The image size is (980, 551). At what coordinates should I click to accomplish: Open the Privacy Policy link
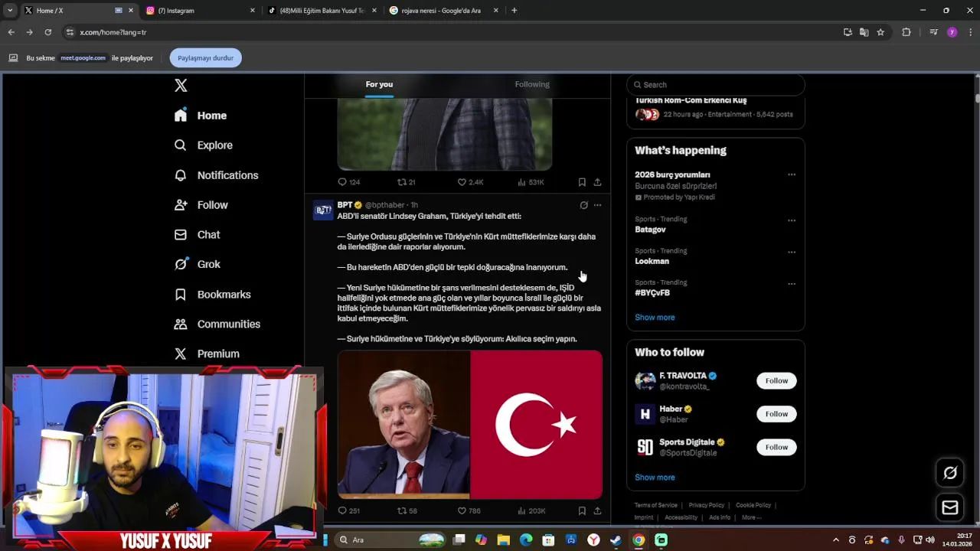click(706, 505)
